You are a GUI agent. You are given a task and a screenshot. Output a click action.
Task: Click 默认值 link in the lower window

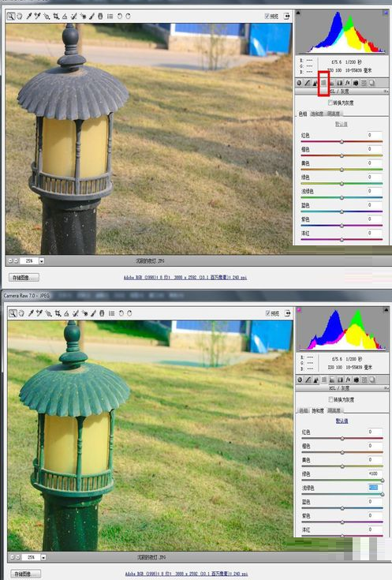(x=342, y=421)
